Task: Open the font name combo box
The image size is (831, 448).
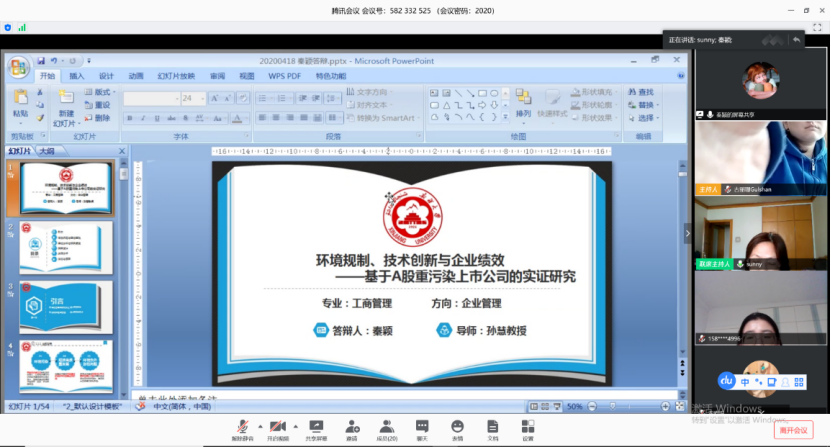Action: (x=151, y=99)
